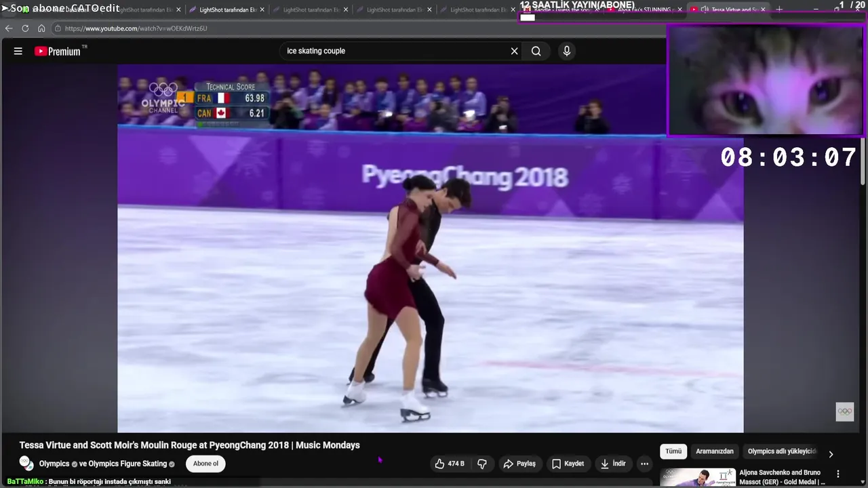The image size is (868, 488).
Task: Open the Aljona Savchenko video thumbnail
Action: coord(698,477)
